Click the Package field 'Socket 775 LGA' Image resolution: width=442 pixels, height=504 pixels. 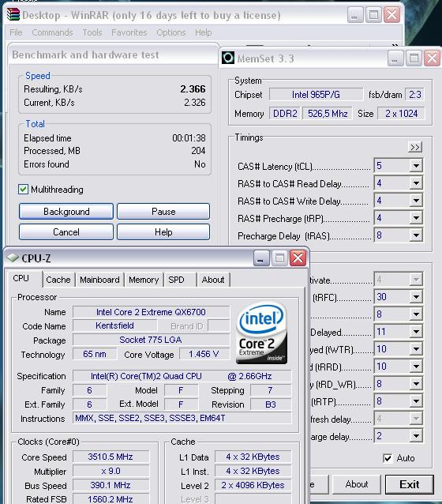coord(151,340)
